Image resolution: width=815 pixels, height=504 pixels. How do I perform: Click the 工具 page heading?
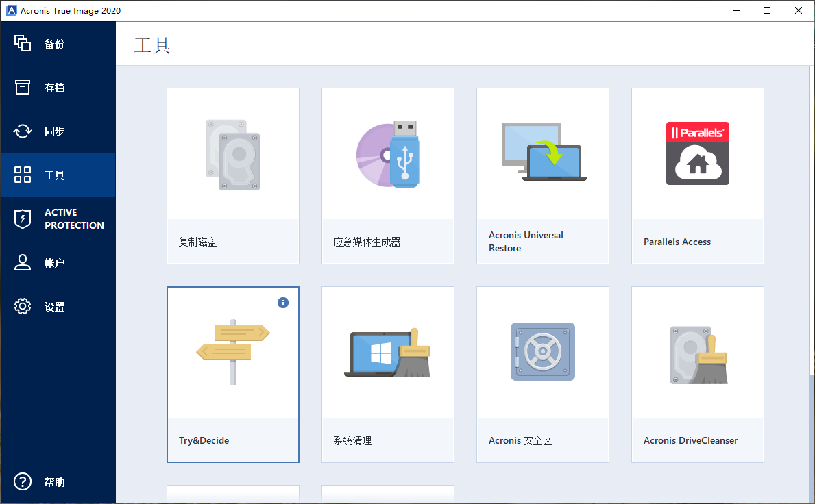click(x=152, y=45)
